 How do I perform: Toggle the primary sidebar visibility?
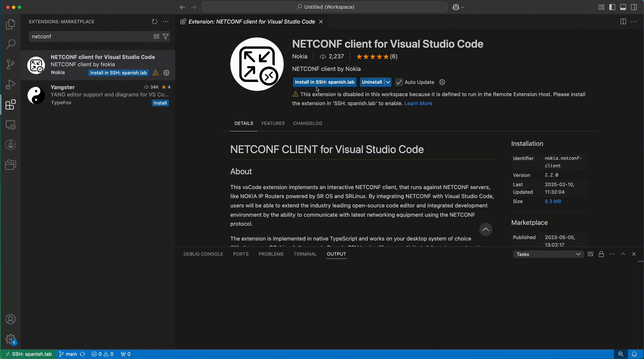[x=612, y=7]
